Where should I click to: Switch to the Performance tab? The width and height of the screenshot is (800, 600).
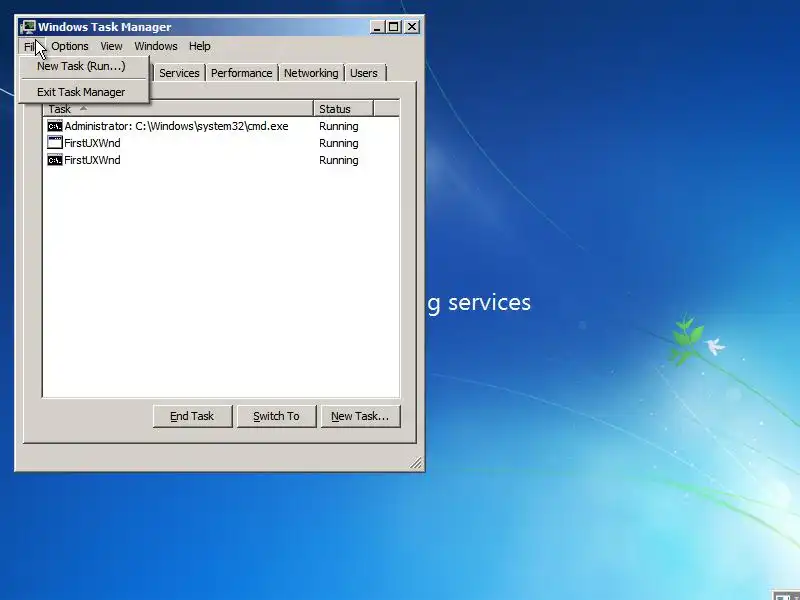[241, 73]
